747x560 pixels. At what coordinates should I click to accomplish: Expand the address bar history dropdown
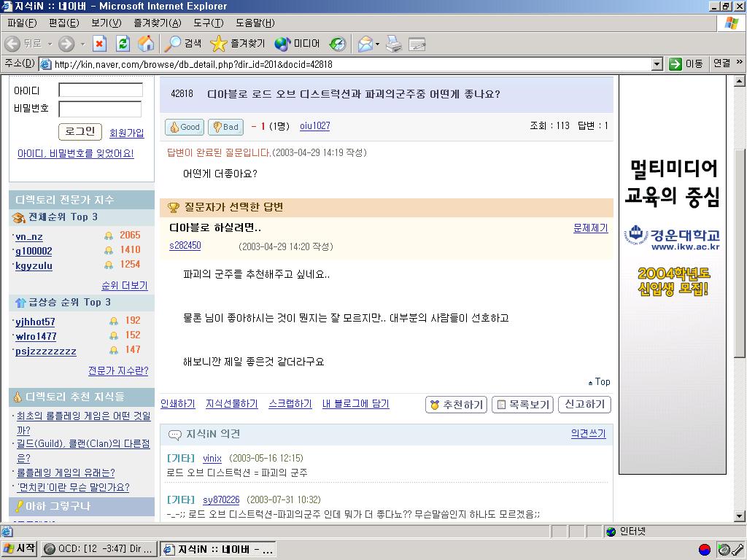tap(657, 64)
